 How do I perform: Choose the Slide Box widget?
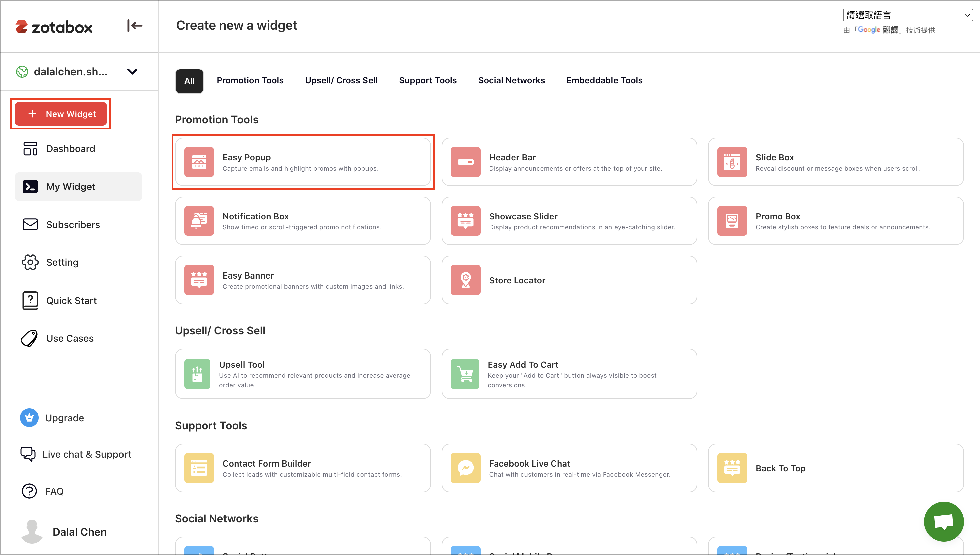point(836,162)
